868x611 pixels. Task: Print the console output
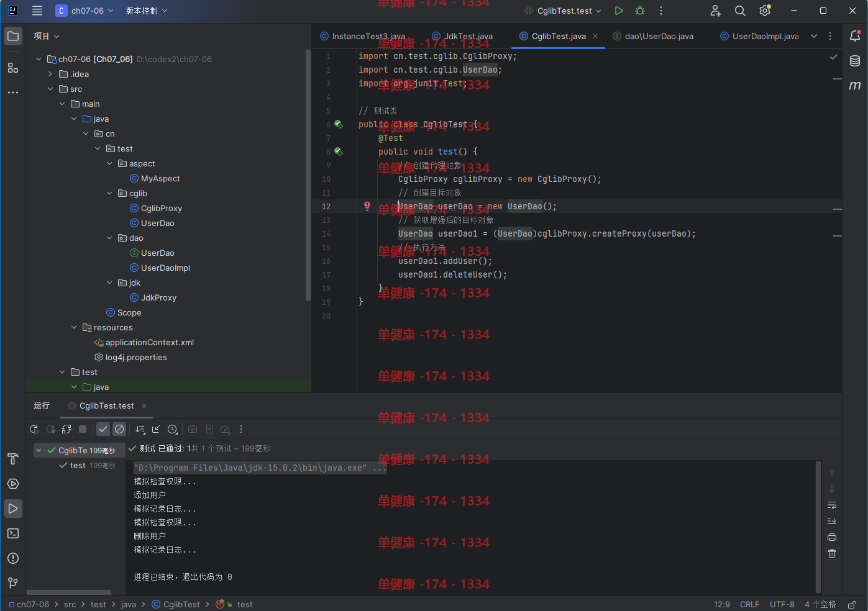click(832, 537)
